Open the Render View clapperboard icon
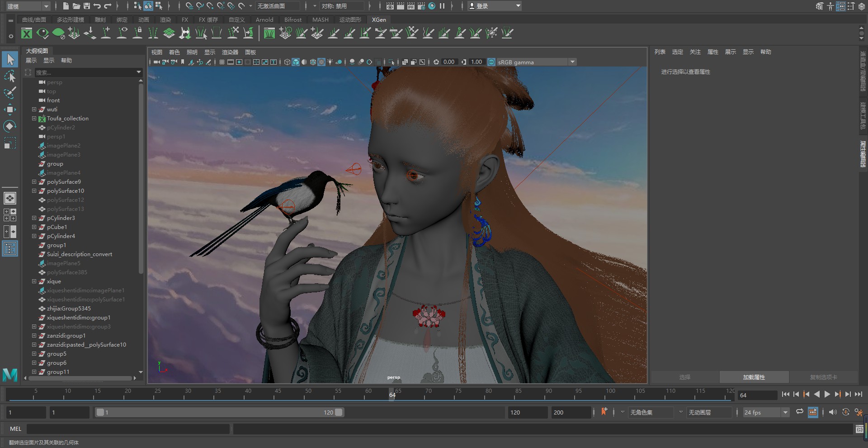This screenshot has width=868, height=448. [x=390, y=6]
